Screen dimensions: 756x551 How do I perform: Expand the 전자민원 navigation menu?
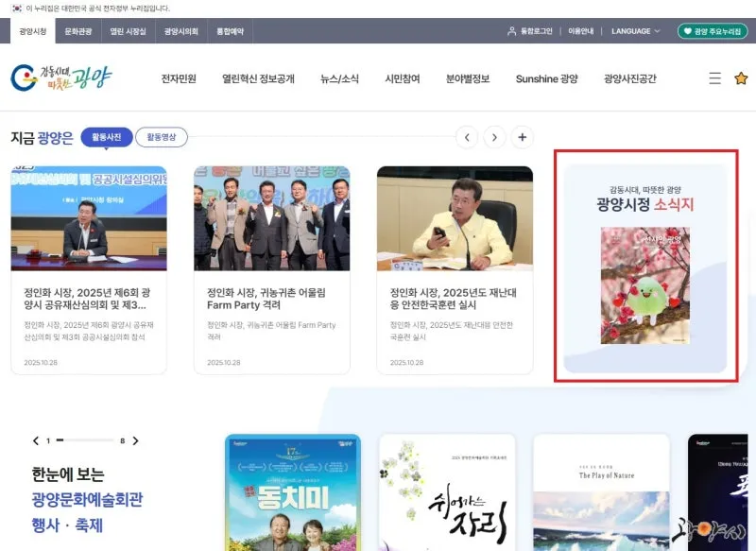[179, 79]
